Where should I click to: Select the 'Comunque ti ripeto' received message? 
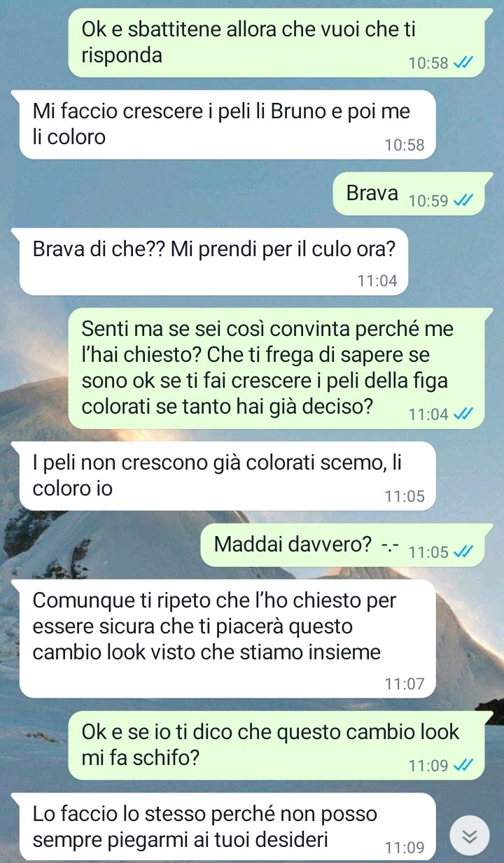click(224, 638)
